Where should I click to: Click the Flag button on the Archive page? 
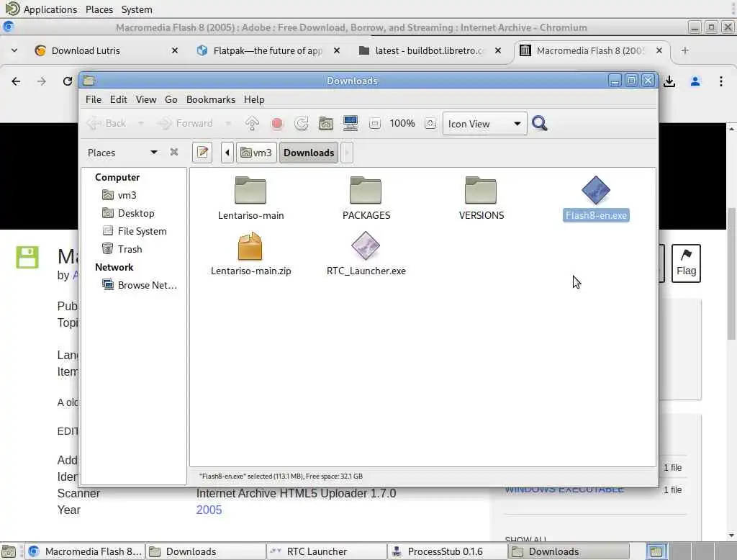[x=686, y=263]
